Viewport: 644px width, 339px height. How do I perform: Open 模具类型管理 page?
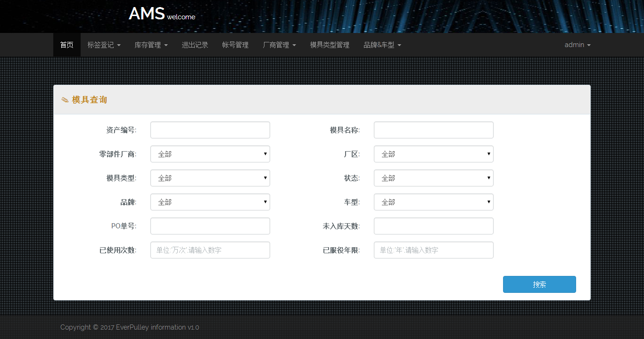pos(330,45)
